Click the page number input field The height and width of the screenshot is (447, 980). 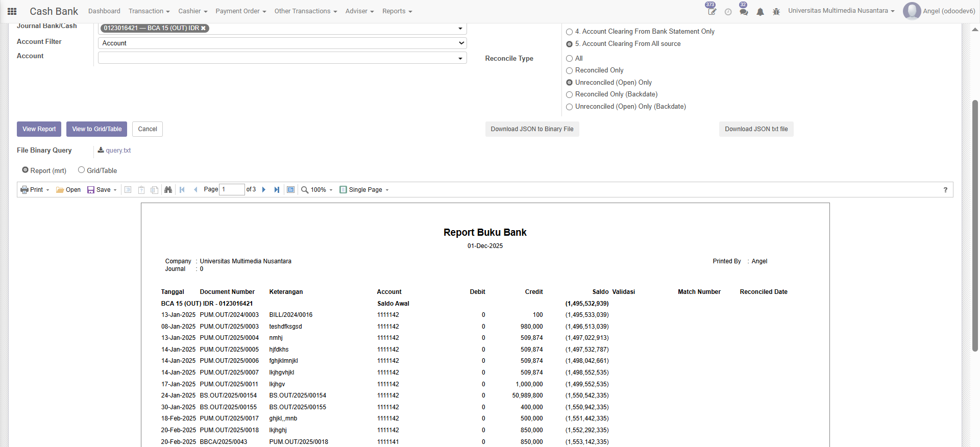231,190
